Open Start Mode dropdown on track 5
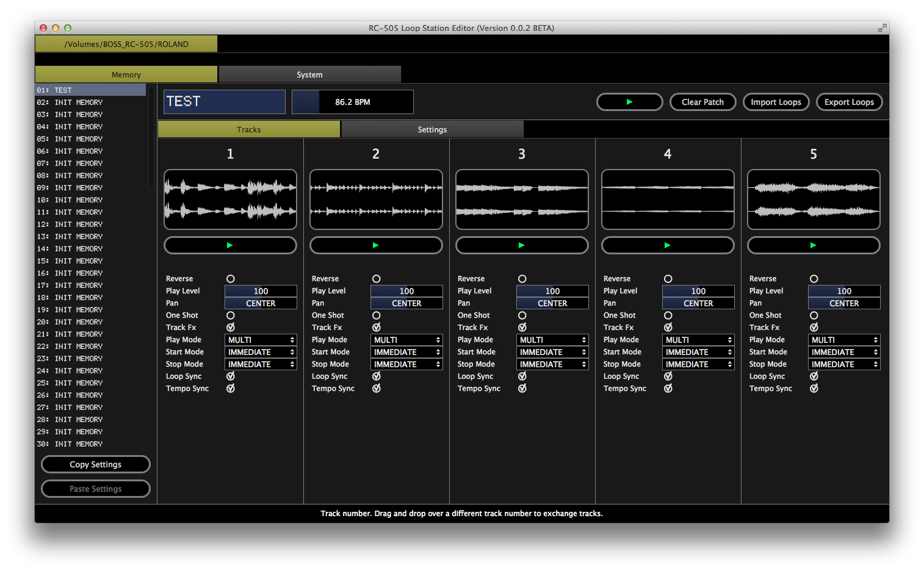This screenshot has width=924, height=571. pos(844,352)
